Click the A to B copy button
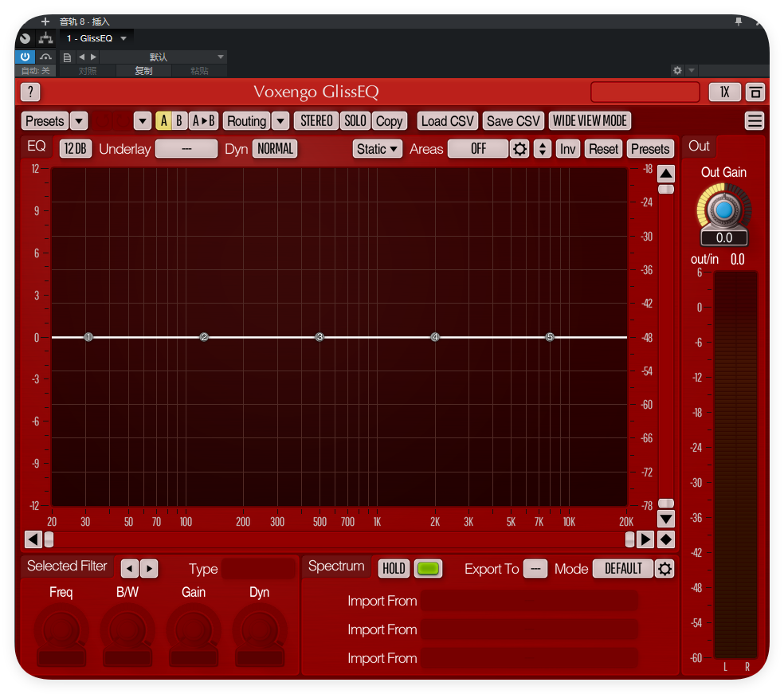Screen dimensions: 784x694 (x=203, y=121)
